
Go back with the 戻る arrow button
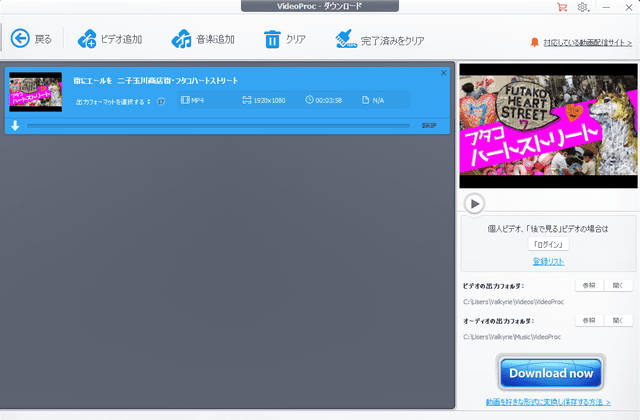[x=20, y=39]
